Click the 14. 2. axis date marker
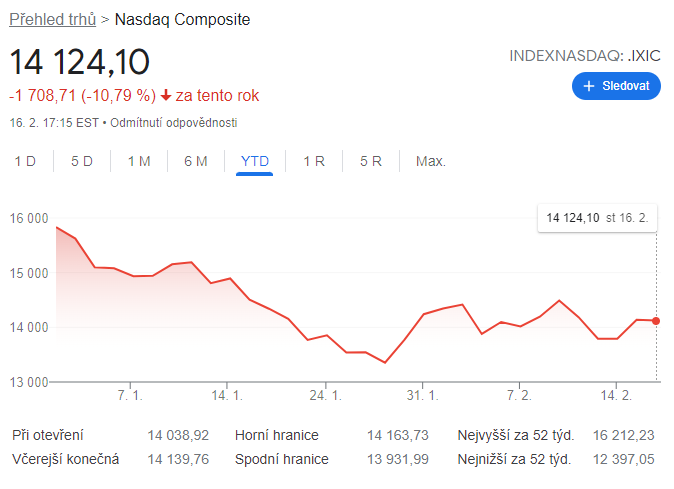The image size is (674, 489). point(616,395)
